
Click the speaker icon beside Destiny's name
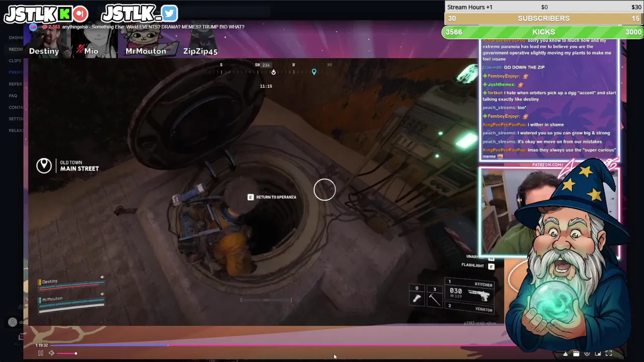102,277
